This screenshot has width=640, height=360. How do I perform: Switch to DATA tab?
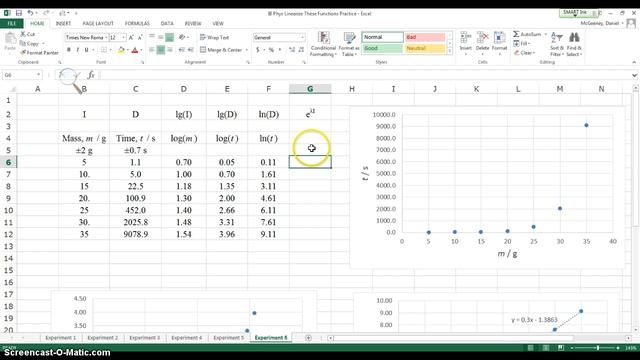[x=167, y=24]
